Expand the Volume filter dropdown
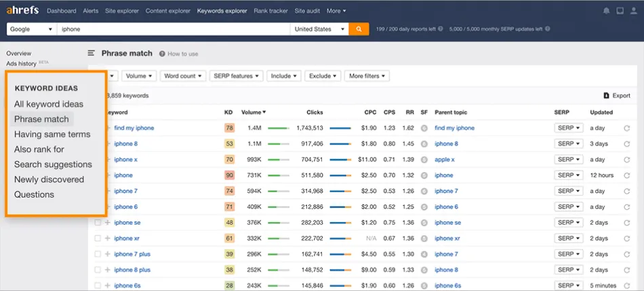 [x=140, y=76]
